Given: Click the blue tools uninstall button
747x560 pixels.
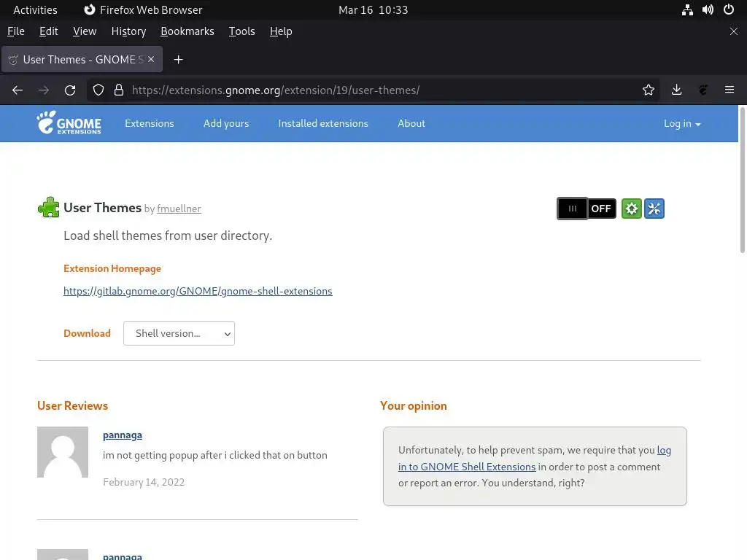Looking at the screenshot, I should (x=654, y=209).
